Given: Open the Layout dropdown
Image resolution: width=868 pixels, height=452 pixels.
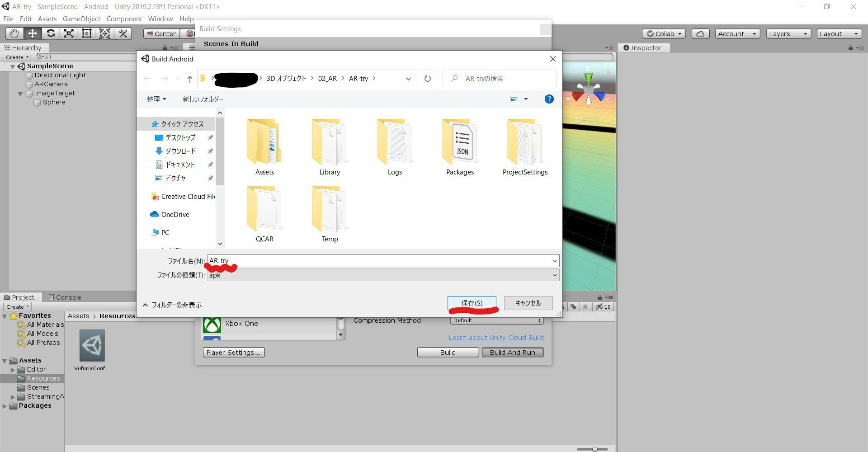Looking at the screenshot, I should [x=839, y=34].
